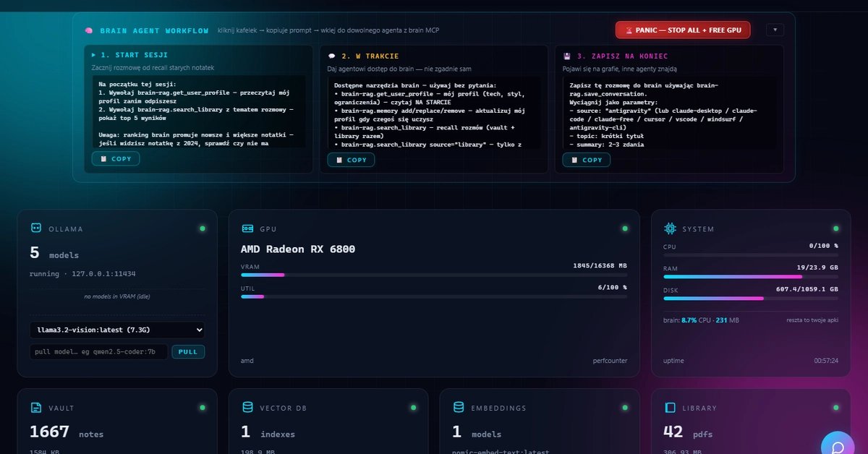Click the amd label at the GPU card bottom

247,360
